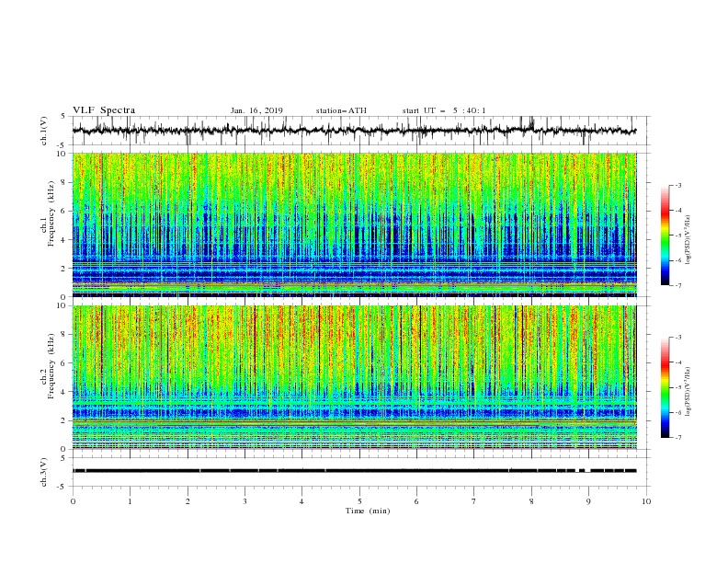Click the ch.1 color scale "log(PSD)(V²/Hz)" label
The height and width of the screenshot is (563, 728).
coord(688,240)
